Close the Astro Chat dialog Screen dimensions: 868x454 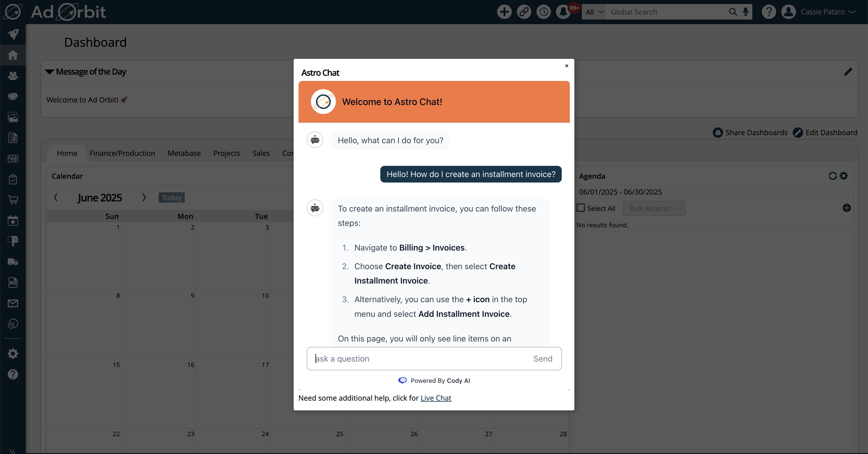[x=566, y=66]
